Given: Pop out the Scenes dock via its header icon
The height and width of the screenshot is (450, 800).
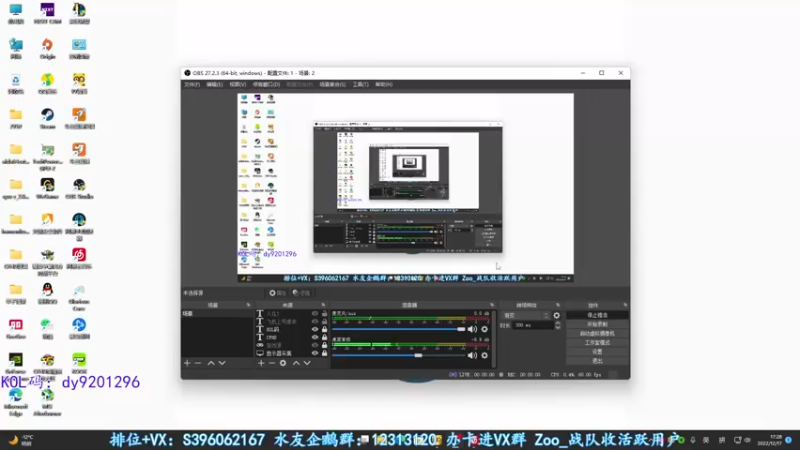Looking at the screenshot, I should point(248,305).
